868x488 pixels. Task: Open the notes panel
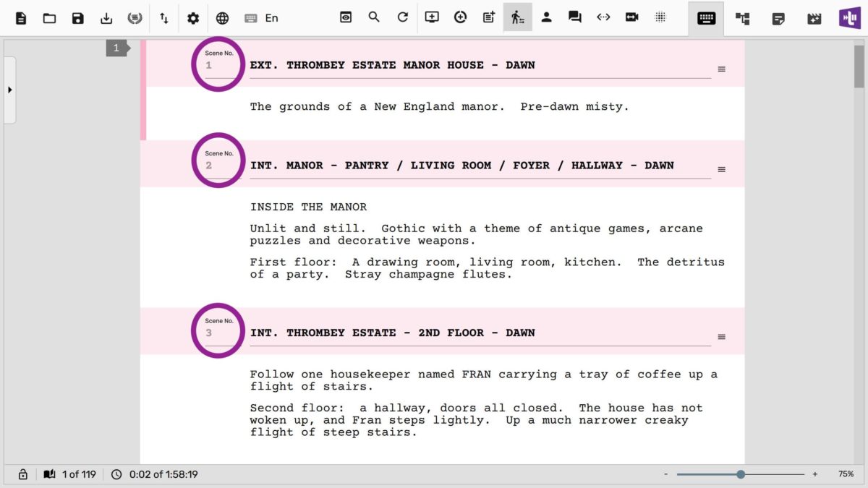tap(778, 17)
